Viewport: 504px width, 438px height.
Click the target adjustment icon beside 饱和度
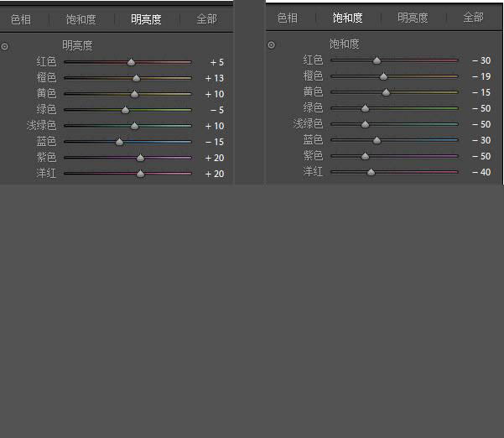(271, 44)
